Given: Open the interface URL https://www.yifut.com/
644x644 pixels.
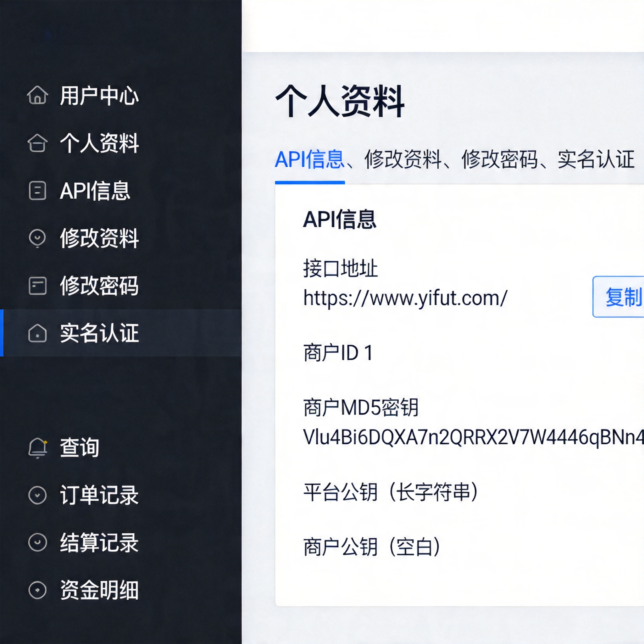Looking at the screenshot, I should 405,298.
